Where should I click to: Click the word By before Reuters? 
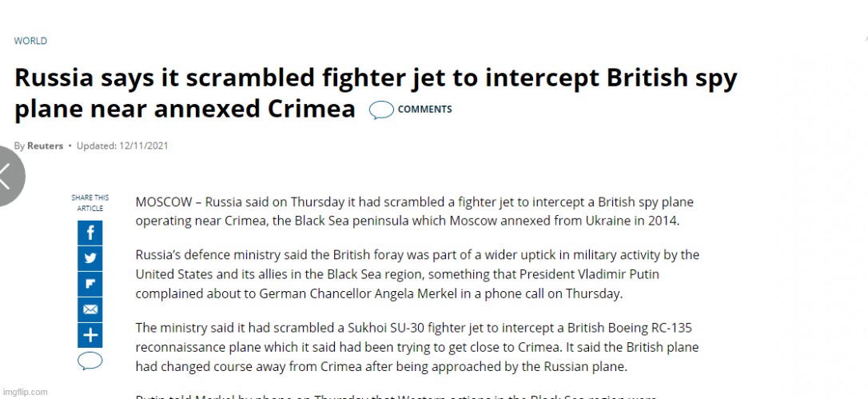pos(19,146)
